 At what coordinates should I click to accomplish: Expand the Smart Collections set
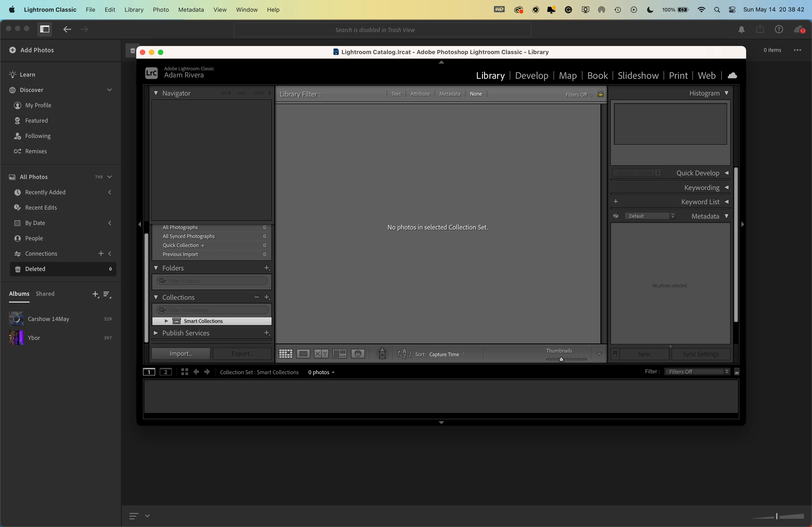click(166, 321)
